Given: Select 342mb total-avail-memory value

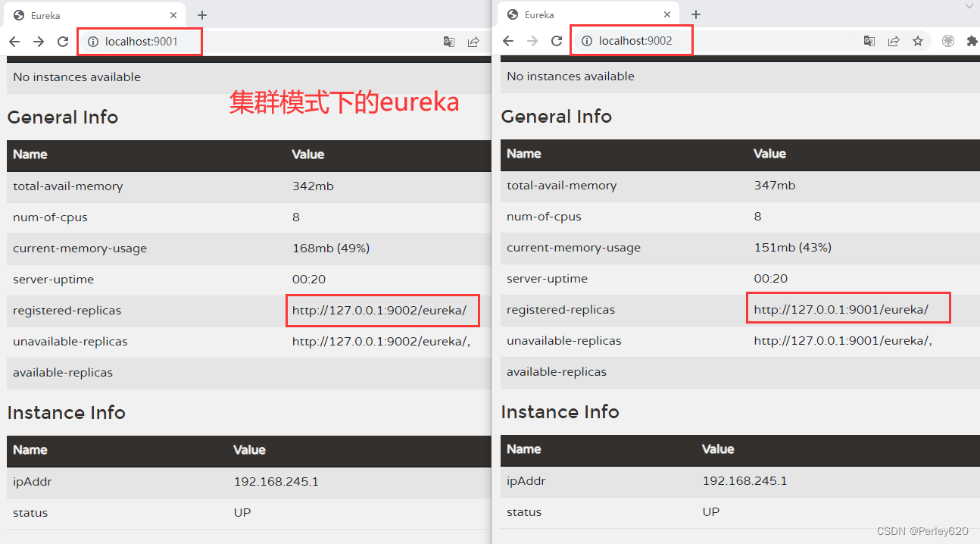Looking at the screenshot, I should pyautogui.click(x=313, y=186).
